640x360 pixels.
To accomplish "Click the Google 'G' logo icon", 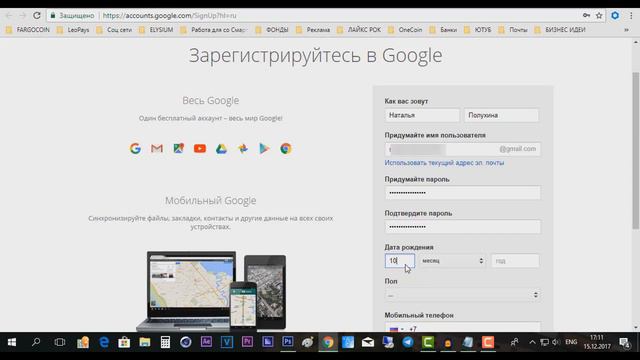I will [x=136, y=149].
